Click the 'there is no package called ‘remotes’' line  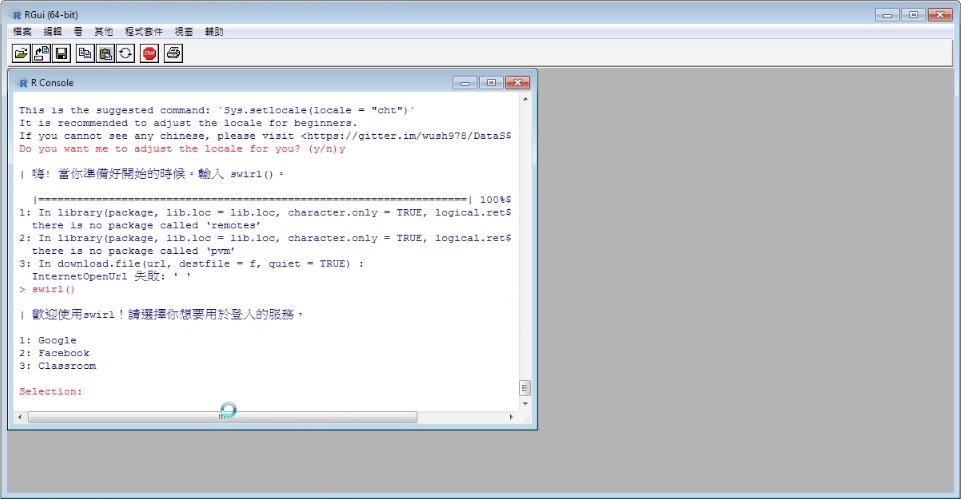pos(146,226)
